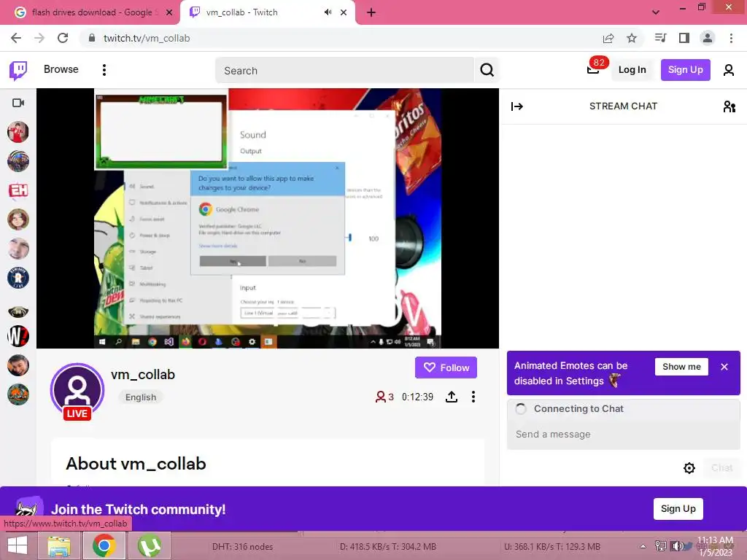
Task: Click the Chrome taskbar icon
Action: point(104,545)
